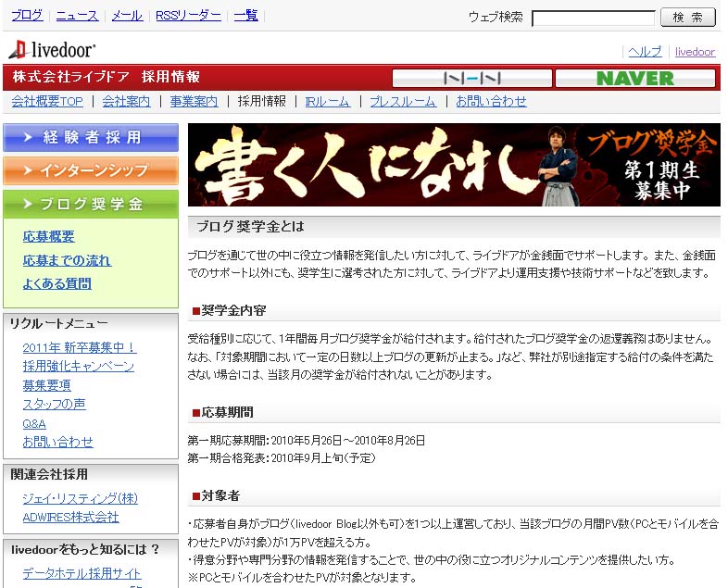This screenshot has width=728, height=588.
Task: Open the 一覧 link in top bar
Action: [245, 16]
